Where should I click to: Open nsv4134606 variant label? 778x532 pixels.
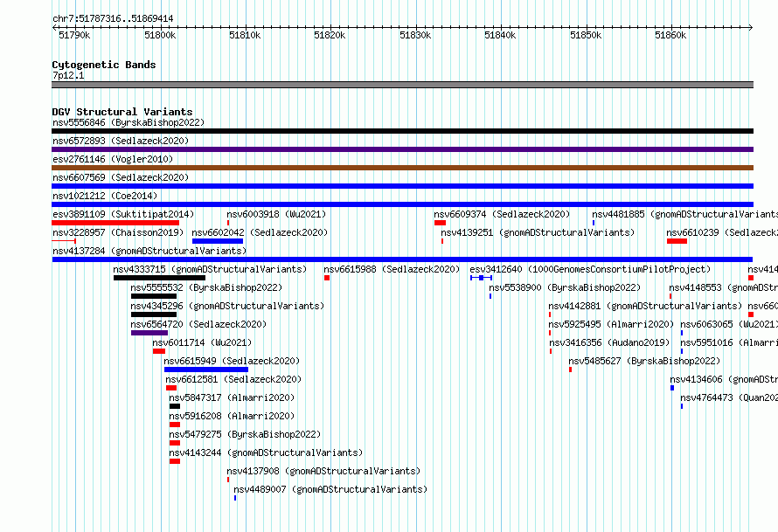pos(724,379)
